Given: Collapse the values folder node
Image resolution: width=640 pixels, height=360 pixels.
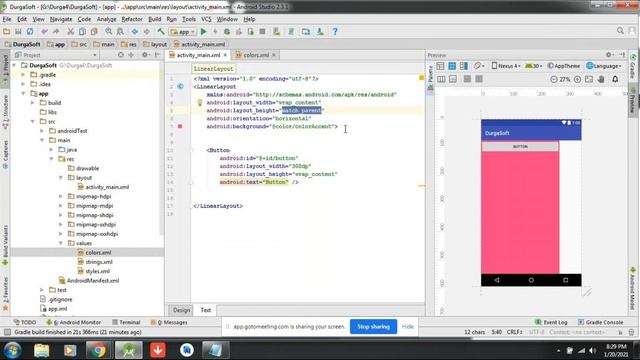Looking at the screenshot, I should (61, 243).
